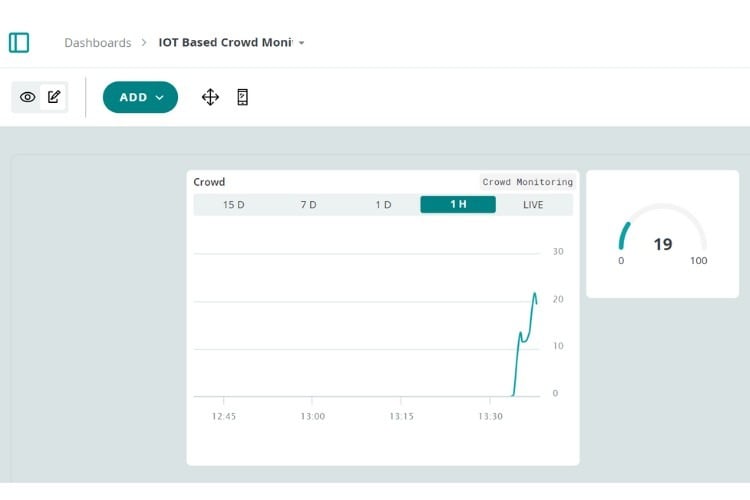Switch to edit mode pencil icon
Viewport: 750px width, 500px height.
pos(54,97)
